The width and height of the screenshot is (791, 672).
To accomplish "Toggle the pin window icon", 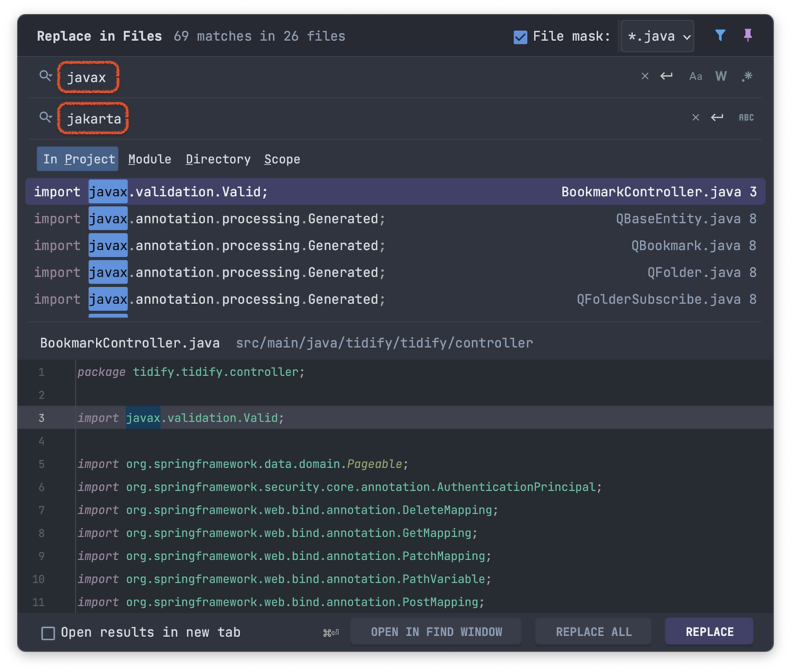I will [x=748, y=35].
